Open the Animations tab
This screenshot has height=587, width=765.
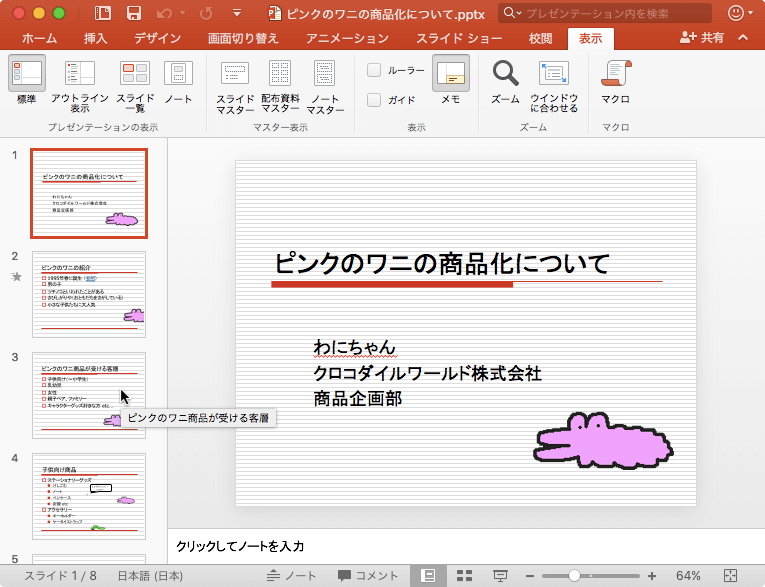[x=348, y=38]
